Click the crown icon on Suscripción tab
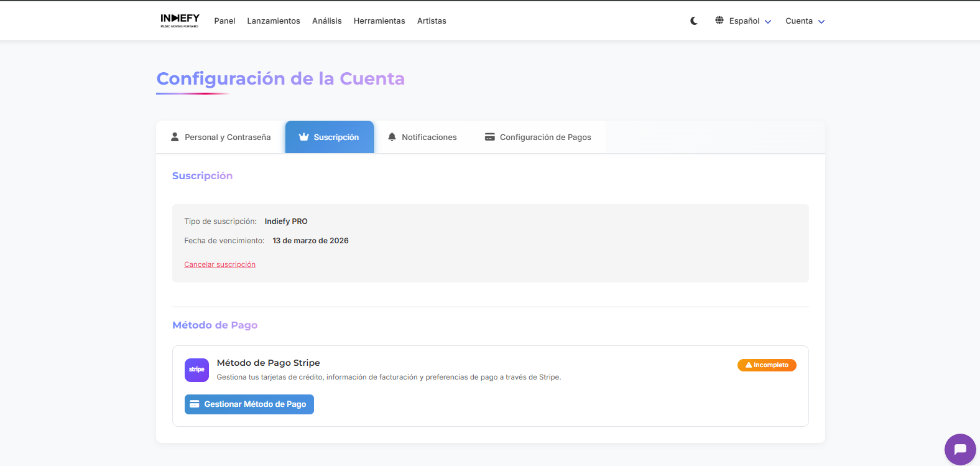Viewport: 980px width, 466px height. tap(304, 137)
